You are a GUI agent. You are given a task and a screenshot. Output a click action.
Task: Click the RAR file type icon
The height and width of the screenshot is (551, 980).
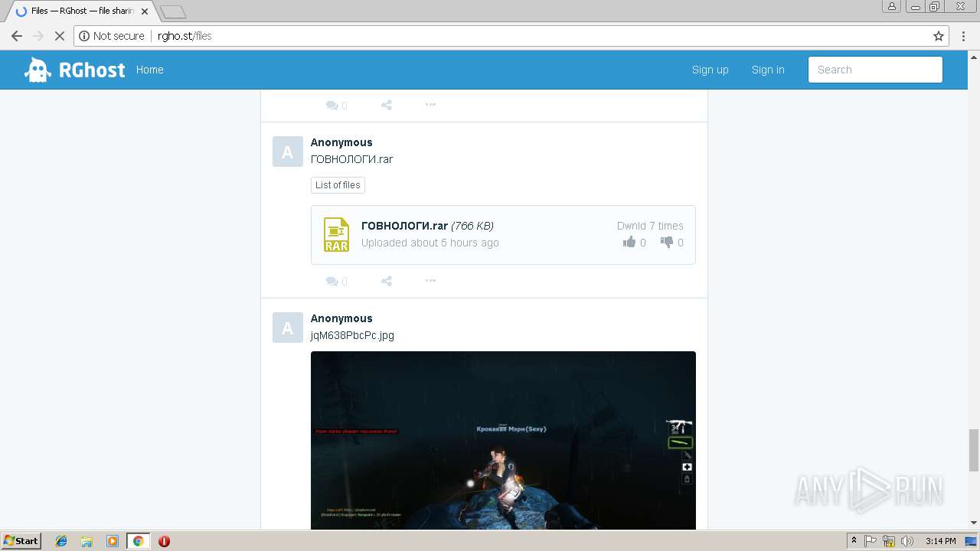click(x=336, y=235)
